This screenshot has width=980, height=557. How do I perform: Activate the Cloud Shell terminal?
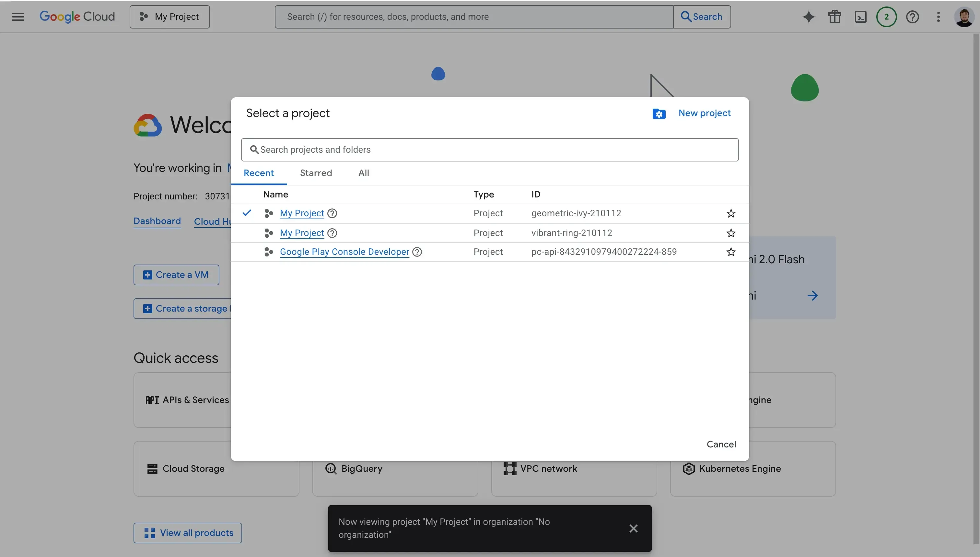tap(860, 17)
